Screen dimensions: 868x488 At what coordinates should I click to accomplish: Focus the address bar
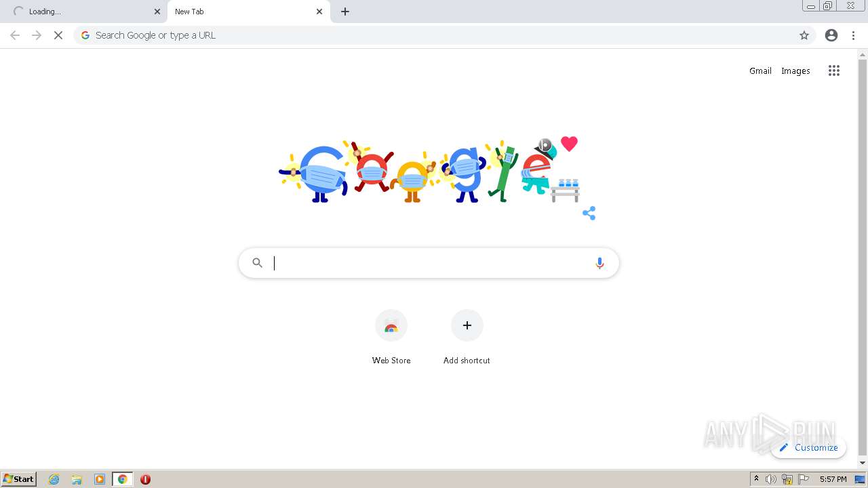[444, 35]
